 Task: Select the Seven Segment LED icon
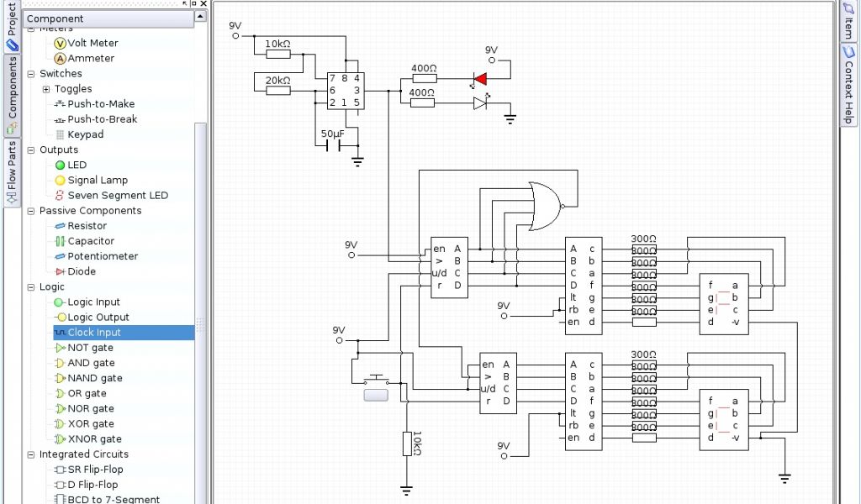click(x=60, y=195)
